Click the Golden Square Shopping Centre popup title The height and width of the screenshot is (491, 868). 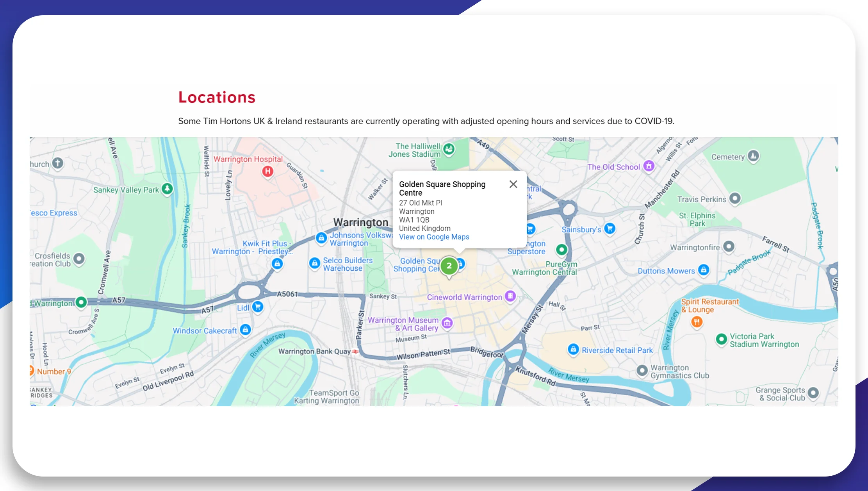(442, 189)
